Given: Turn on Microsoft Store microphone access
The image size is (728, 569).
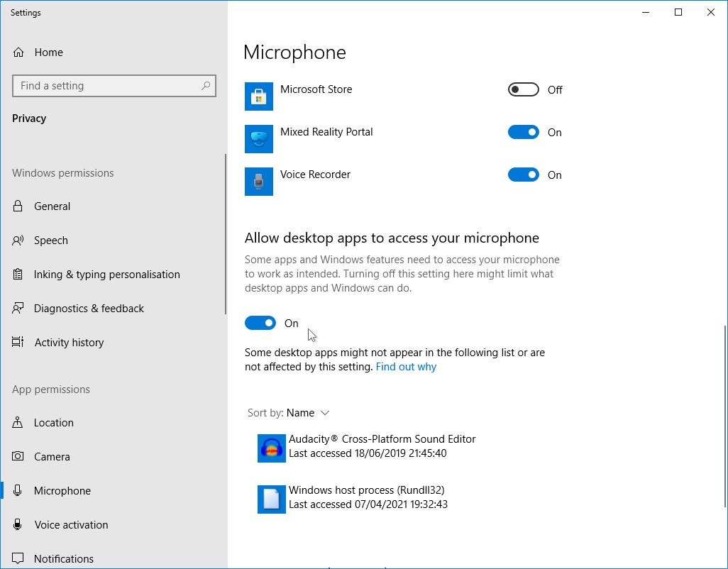Looking at the screenshot, I should pos(524,90).
